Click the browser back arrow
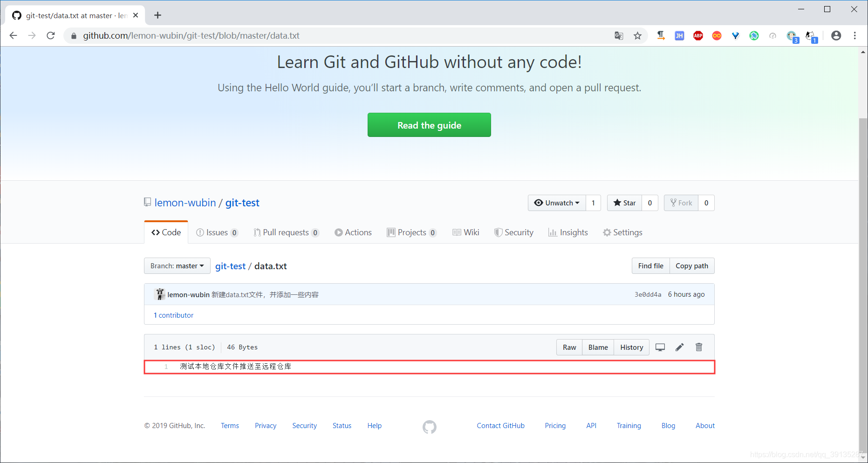 click(13, 35)
